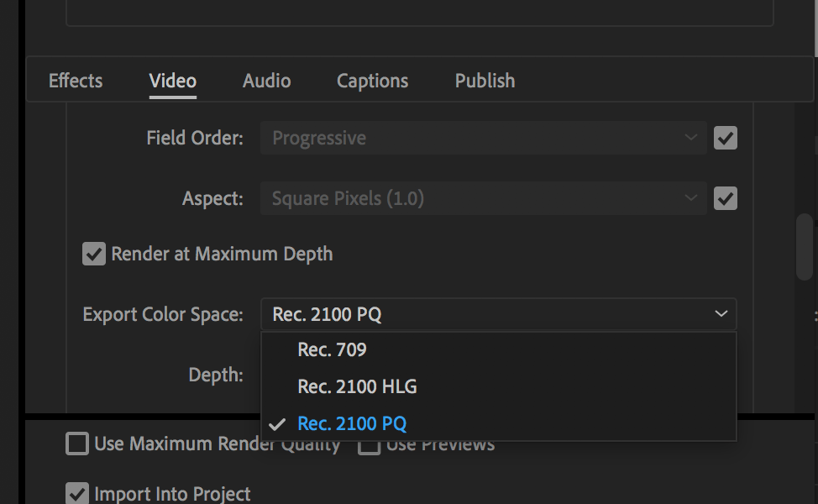Switch to the Effects tab
This screenshot has height=504, width=818.
(x=75, y=81)
